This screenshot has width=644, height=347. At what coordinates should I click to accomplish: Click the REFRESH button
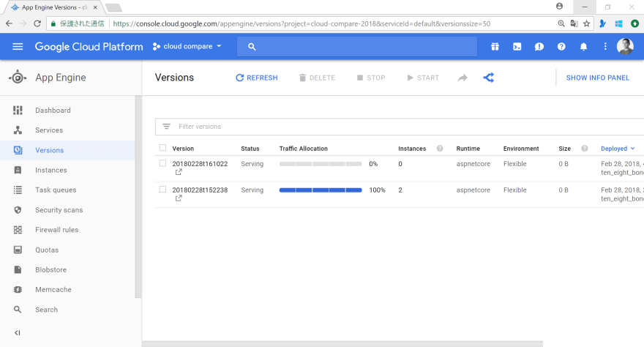(257, 78)
